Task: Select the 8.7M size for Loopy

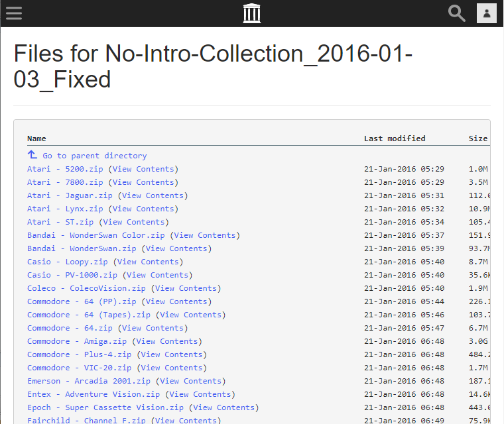Action: (x=478, y=262)
